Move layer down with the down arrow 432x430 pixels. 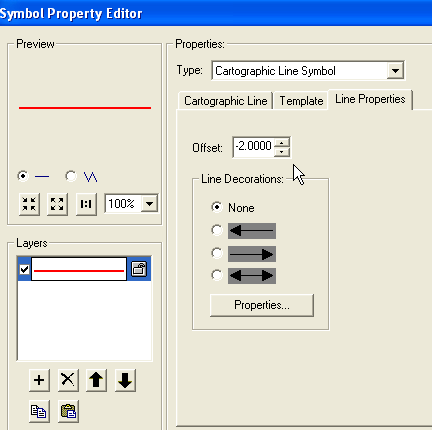click(x=125, y=380)
